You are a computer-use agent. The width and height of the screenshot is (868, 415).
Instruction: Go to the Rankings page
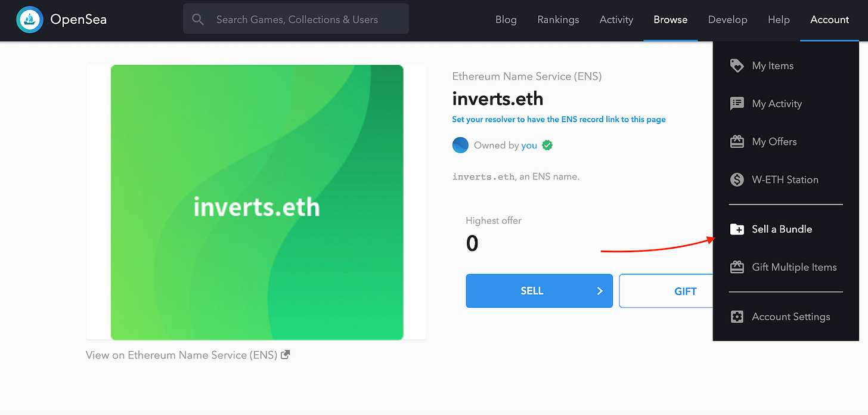558,20
